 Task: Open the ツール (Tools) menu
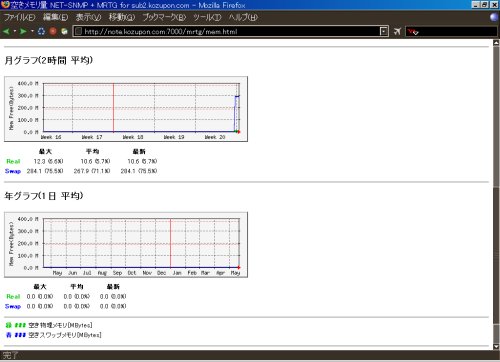(x=207, y=17)
